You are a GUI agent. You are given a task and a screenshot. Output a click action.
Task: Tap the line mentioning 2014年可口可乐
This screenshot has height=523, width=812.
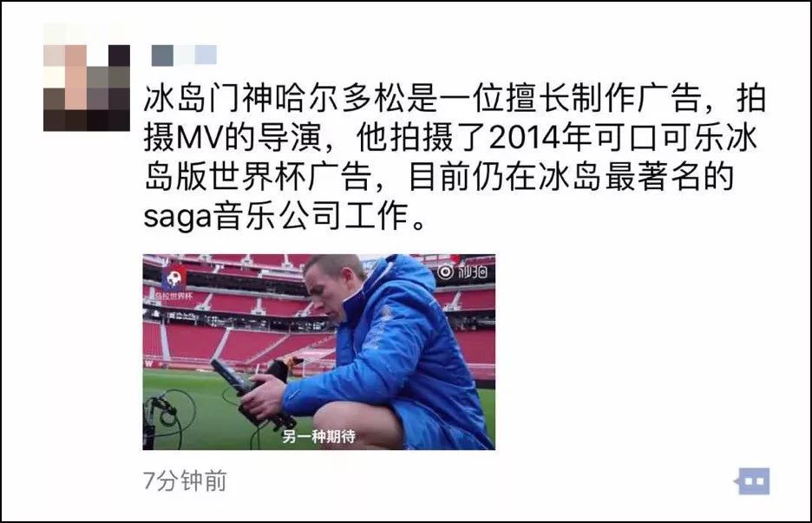pos(450,137)
